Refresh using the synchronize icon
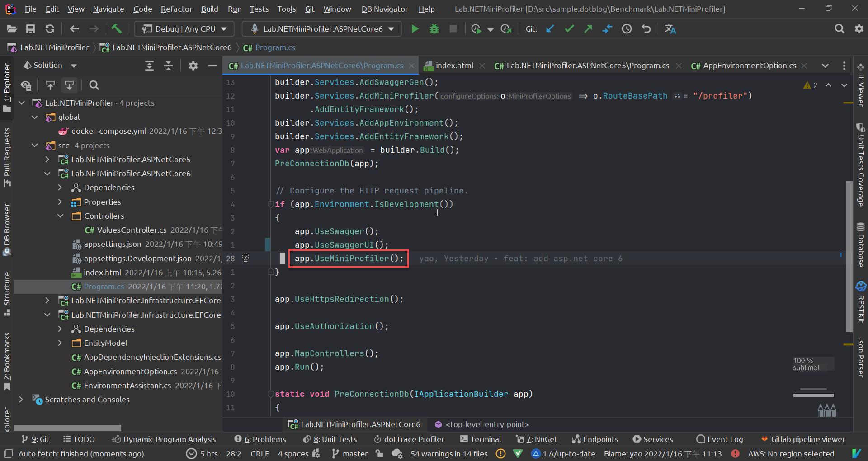 point(50,29)
